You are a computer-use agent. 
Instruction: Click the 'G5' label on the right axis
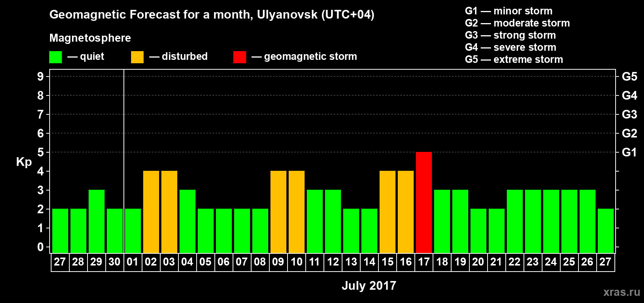(x=629, y=77)
